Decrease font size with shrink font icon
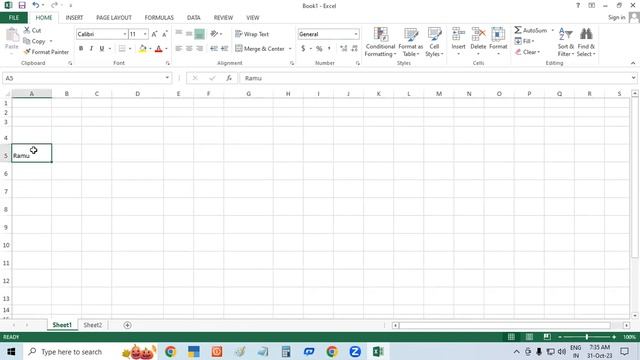This screenshot has width=640, height=360. (164, 34)
